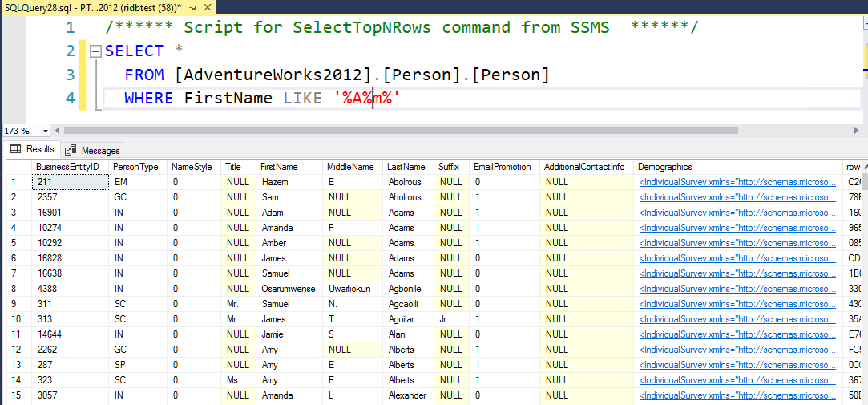Click the MiddleName cell Uwaifiokun

353,289
